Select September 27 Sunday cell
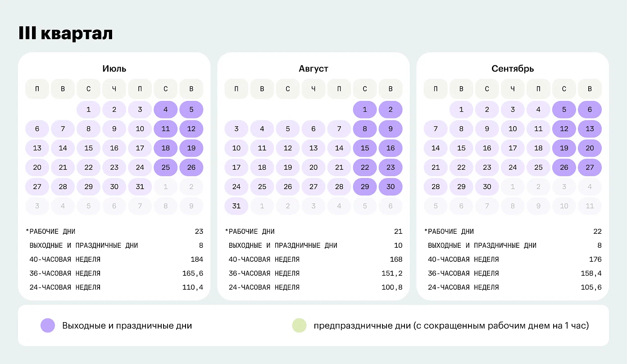 [590, 167]
